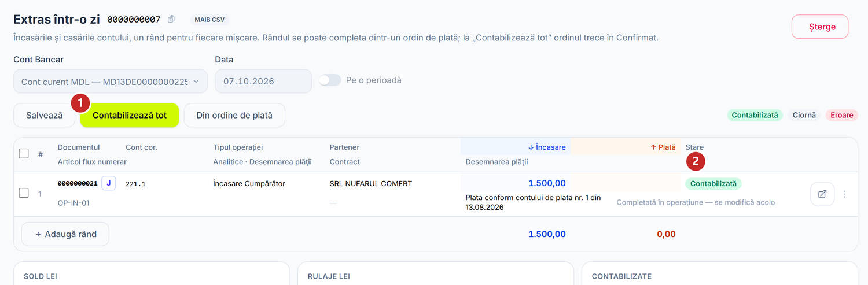Click the Ciornă legend chip
The height and width of the screenshot is (285, 868).
(804, 115)
